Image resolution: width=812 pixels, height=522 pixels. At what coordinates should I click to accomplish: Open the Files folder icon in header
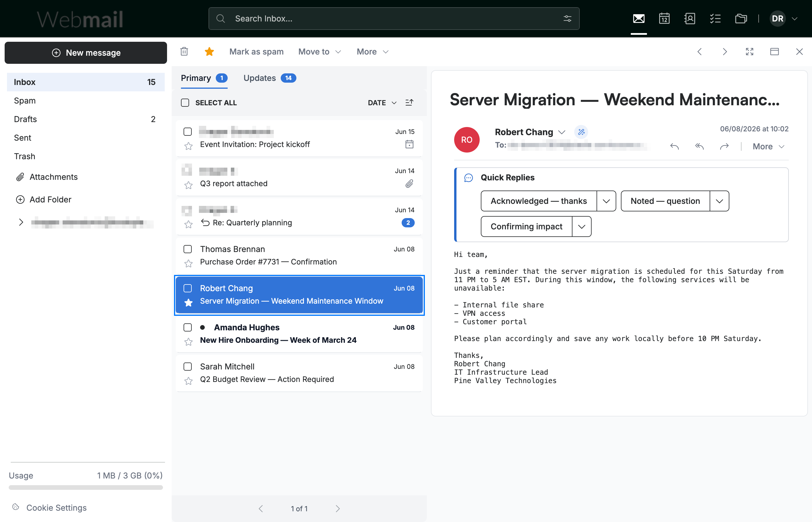point(741,19)
